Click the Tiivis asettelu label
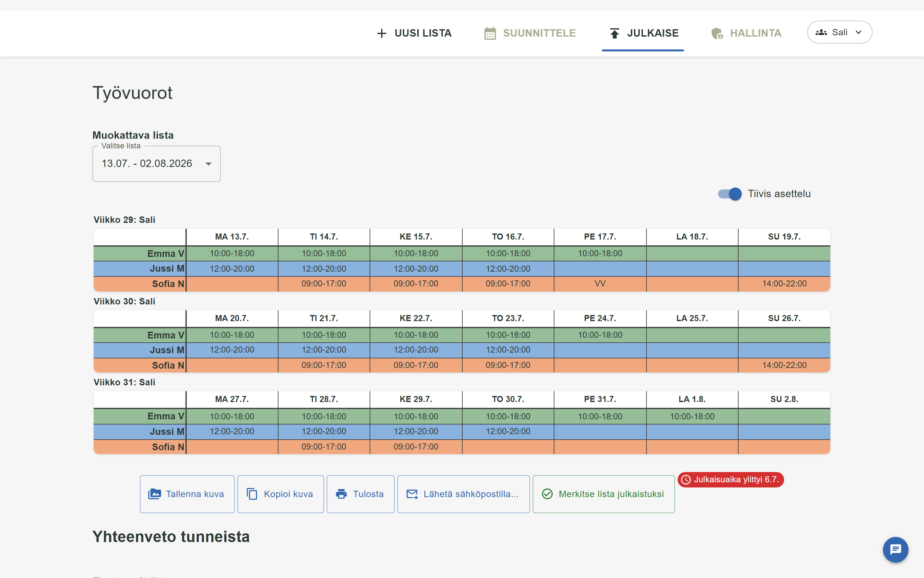This screenshot has width=924, height=578. (x=779, y=194)
